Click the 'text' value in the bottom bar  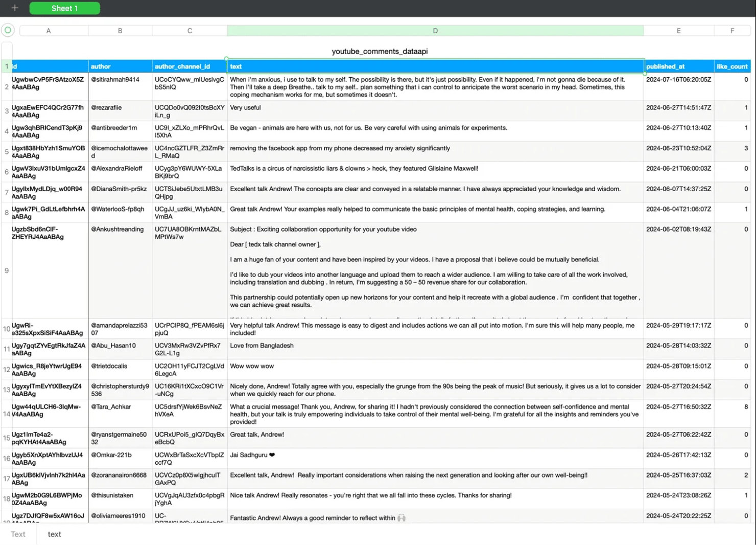[54, 534]
